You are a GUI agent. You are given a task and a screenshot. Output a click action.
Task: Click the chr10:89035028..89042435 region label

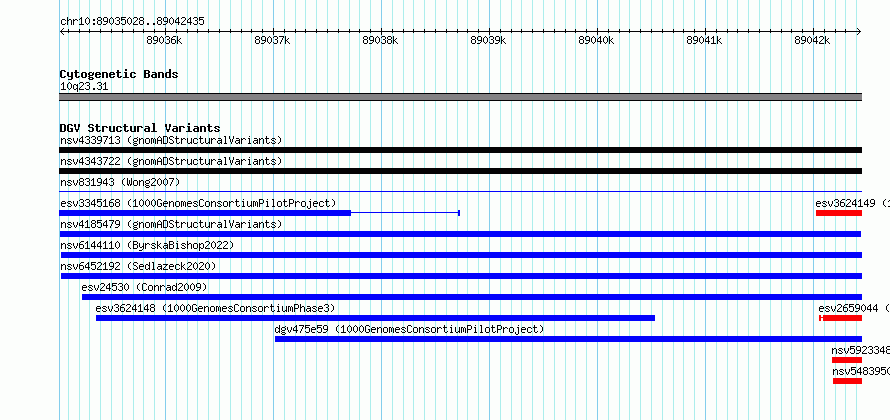click(132, 22)
